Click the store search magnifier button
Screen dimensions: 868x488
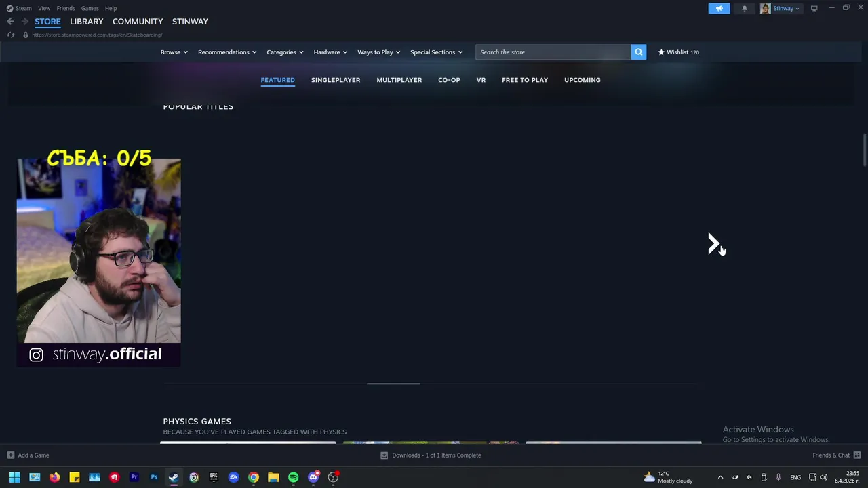click(x=638, y=52)
